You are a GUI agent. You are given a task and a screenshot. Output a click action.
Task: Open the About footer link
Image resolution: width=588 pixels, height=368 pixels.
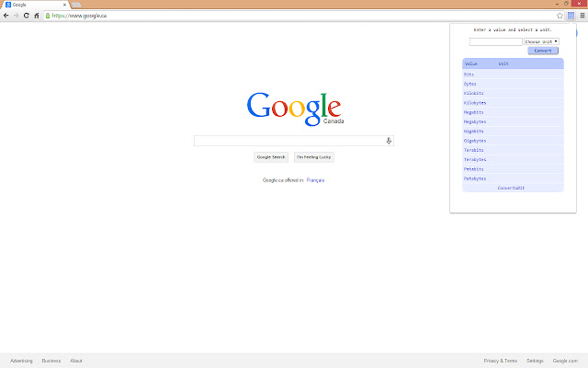pos(76,361)
